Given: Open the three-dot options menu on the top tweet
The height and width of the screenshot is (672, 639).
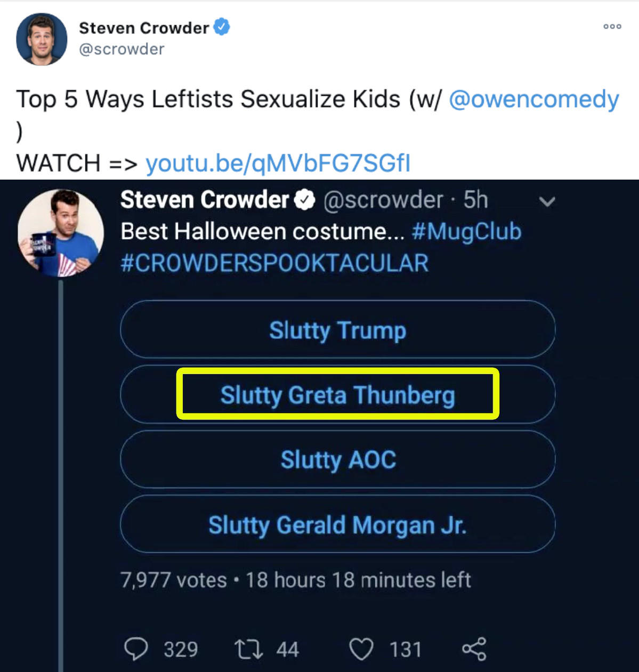Looking at the screenshot, I should click(x=611, y=26).
